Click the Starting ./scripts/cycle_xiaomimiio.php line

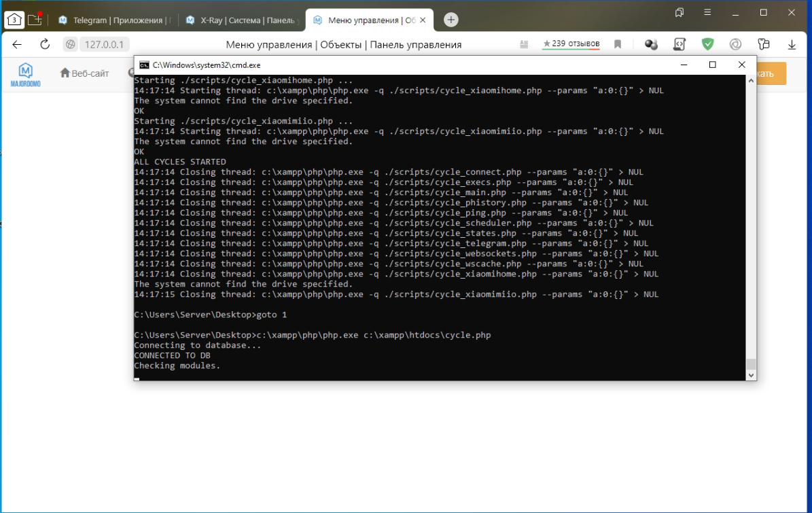pyautogui.click(x=243, y=121)
